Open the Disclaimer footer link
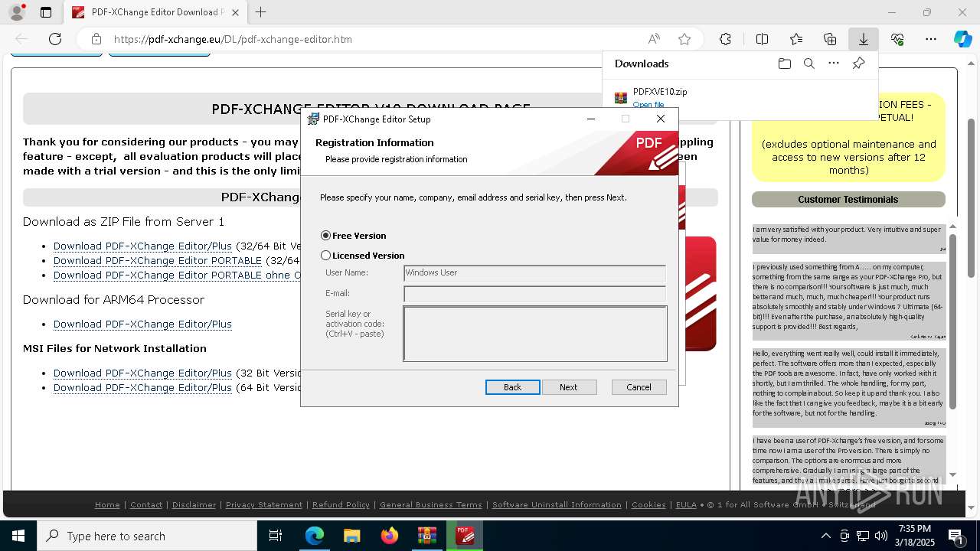Screen dimensions: 980x551 coord(194,505)
